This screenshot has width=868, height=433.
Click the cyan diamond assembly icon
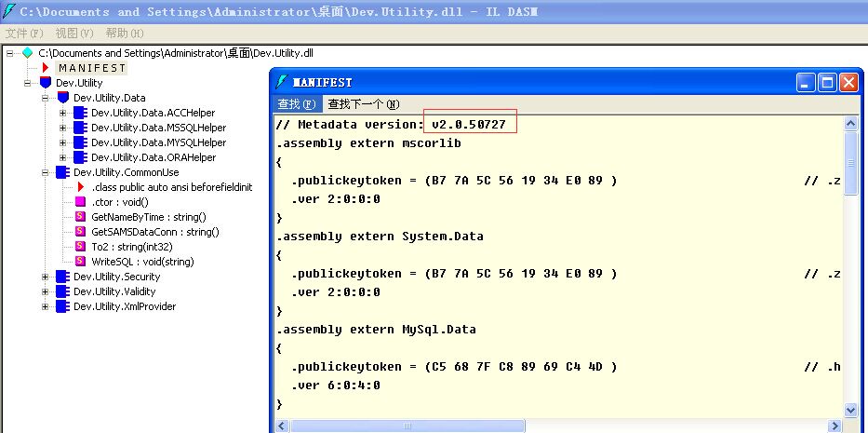pyautogui.click(x=27, y=53)
